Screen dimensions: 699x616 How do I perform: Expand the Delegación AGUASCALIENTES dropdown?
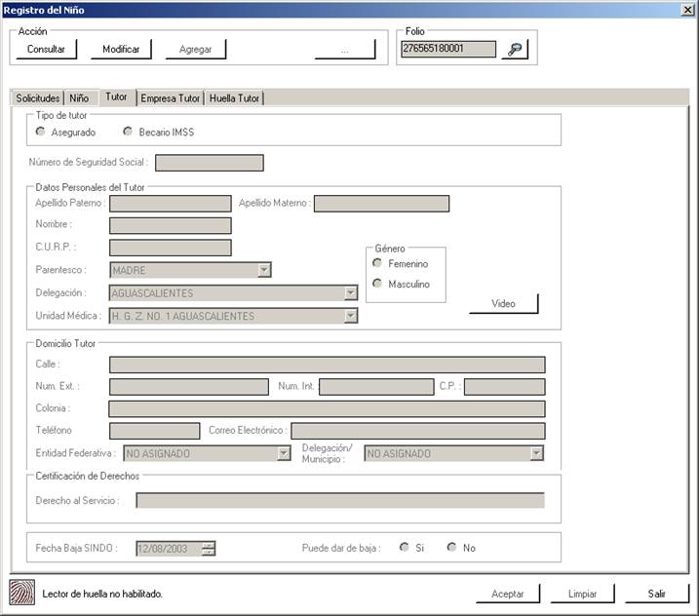[351, 292]
